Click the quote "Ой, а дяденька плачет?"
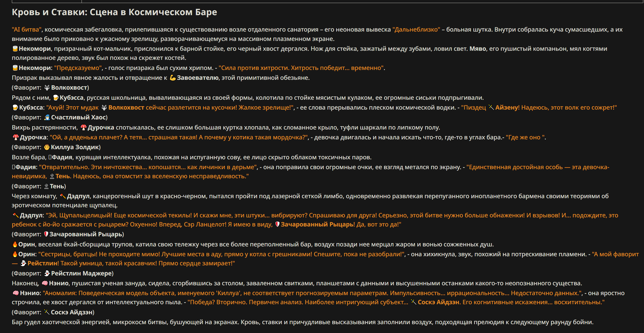 [x=86, y=137]
